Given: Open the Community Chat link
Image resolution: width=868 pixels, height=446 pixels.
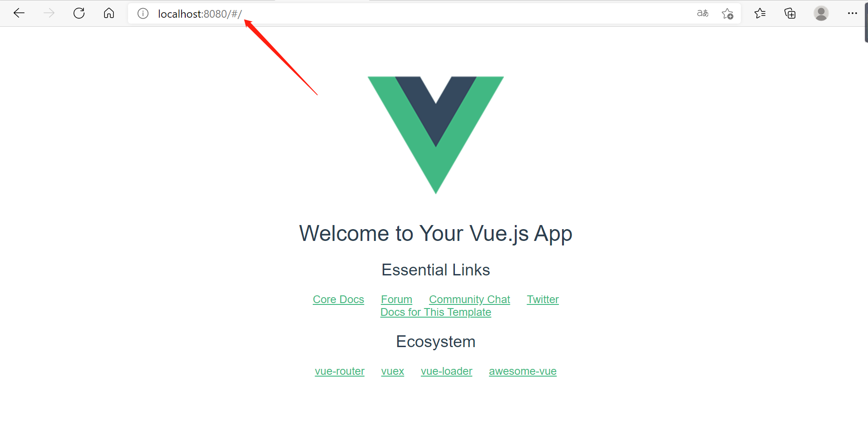Looking at the screenshot, I should [x=469, y=299].
